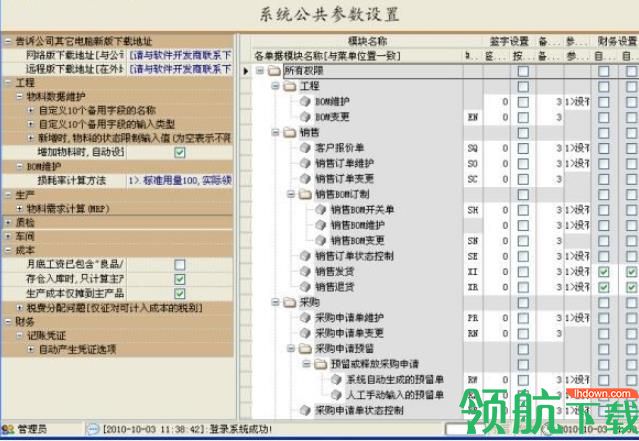639x441 pixels.
Task: Click the speech bubble icon before login message
Action: [x=93, y=429]
